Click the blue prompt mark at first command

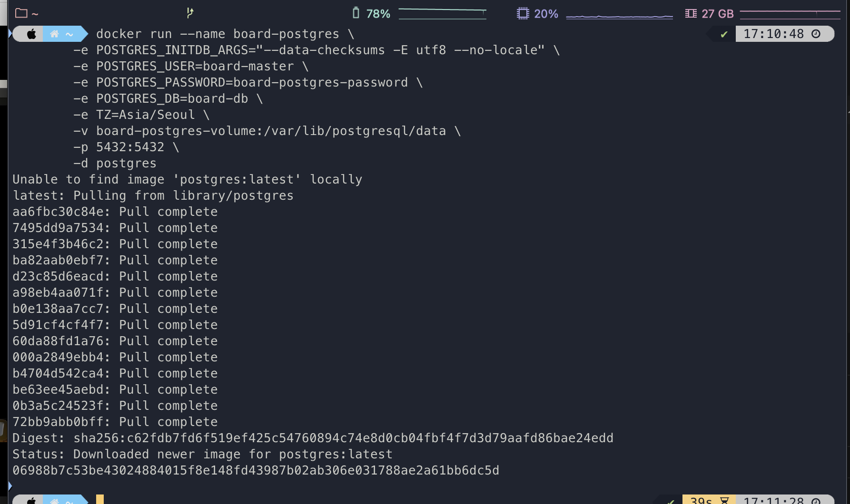(10, 34)
